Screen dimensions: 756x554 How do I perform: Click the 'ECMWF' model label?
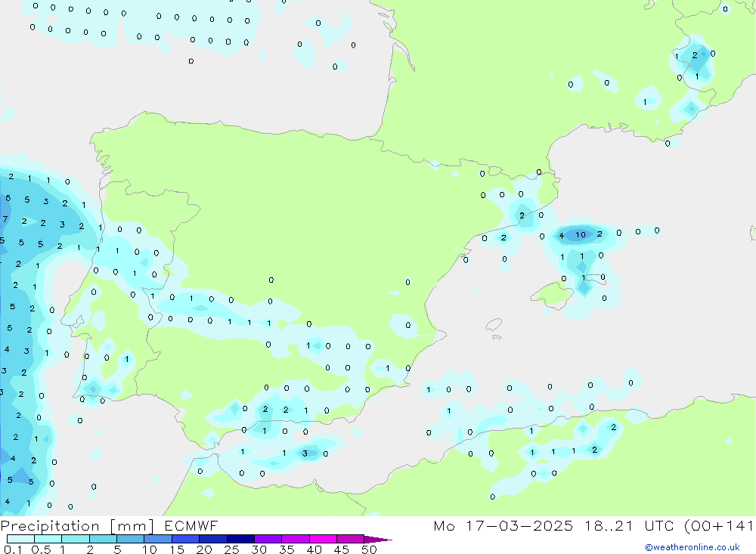(191, 525)
